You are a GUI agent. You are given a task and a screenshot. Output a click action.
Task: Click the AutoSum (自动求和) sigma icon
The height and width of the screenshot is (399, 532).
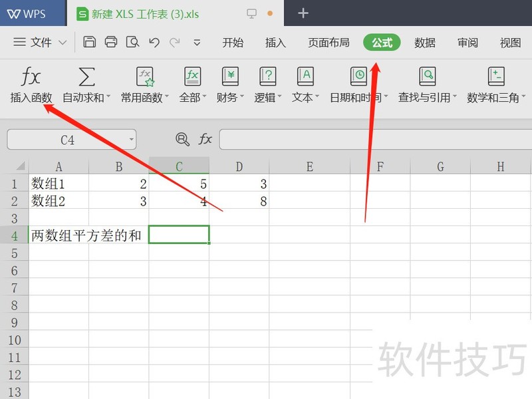tap(86, 77)
